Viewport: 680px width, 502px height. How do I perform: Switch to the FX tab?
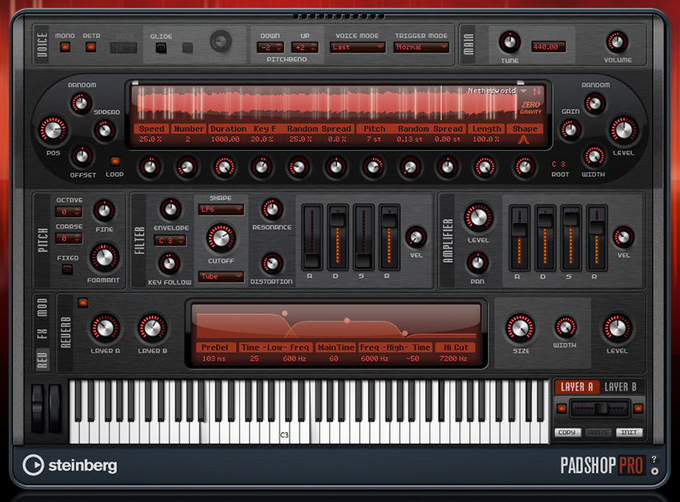point(42,333)
